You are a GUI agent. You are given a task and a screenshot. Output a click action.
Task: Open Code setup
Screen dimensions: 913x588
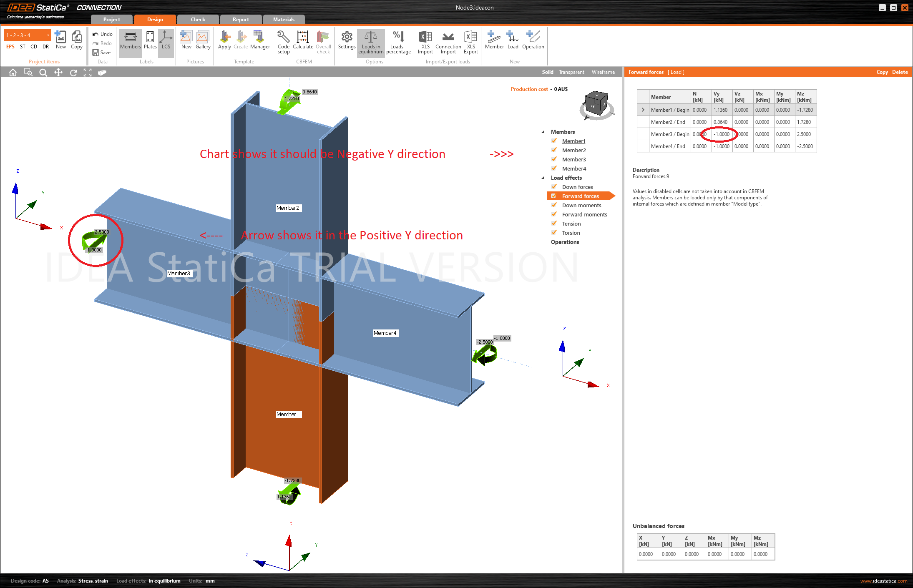click(284, 42)
